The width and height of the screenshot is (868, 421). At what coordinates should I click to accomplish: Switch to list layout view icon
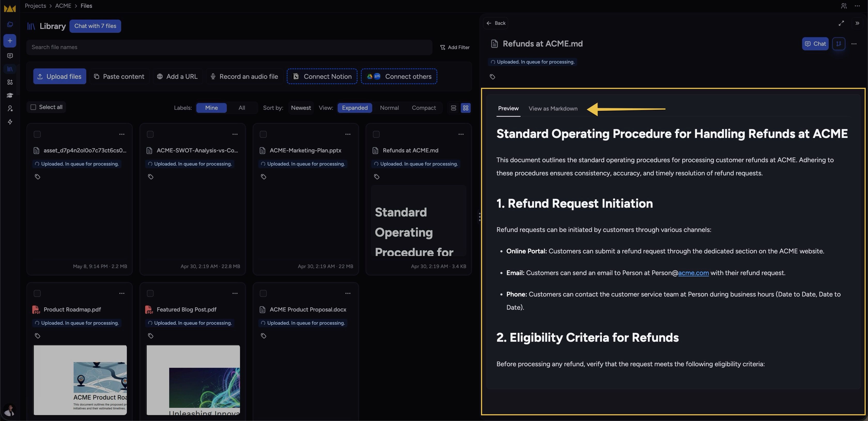pos(454,108)
